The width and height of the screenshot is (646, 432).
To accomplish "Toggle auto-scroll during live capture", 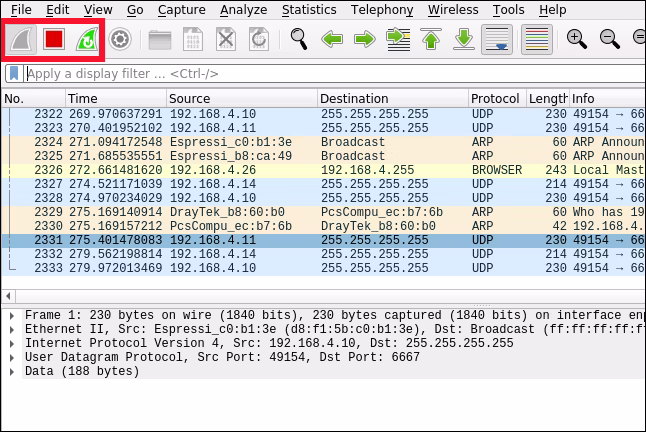I will click(x=497, y=40).
